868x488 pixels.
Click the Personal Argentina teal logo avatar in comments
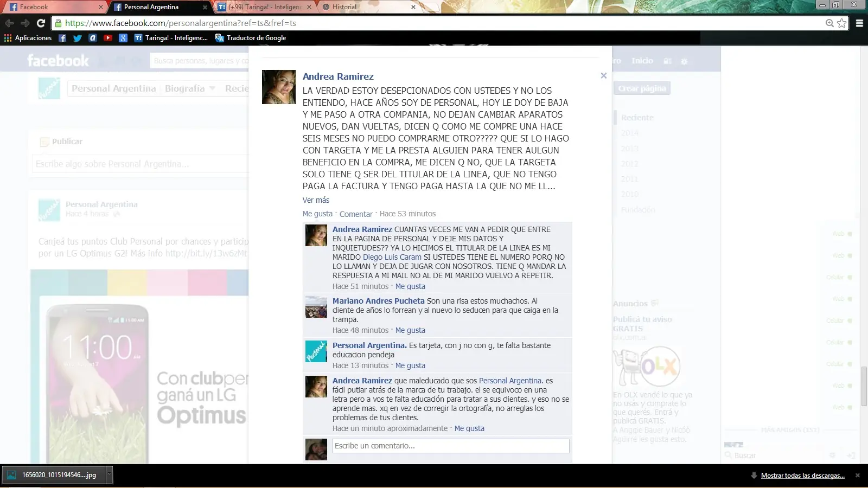click(x=316, y=351)
